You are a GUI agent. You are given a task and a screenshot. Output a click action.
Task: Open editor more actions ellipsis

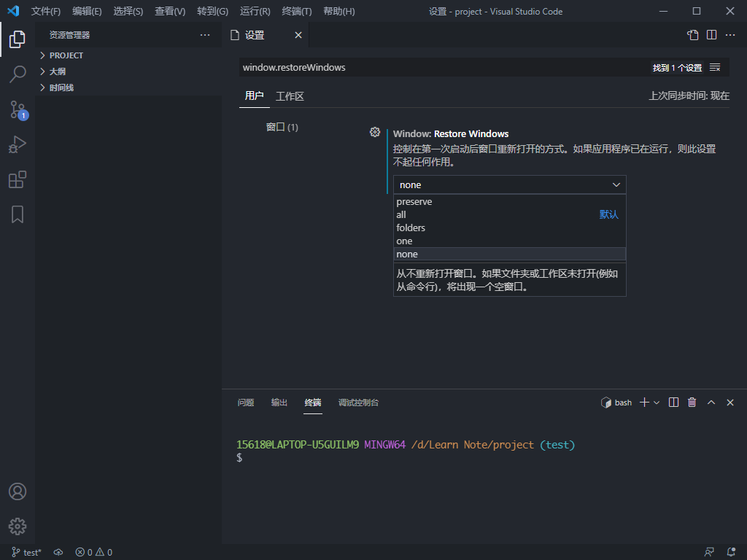tap(730, 35)
